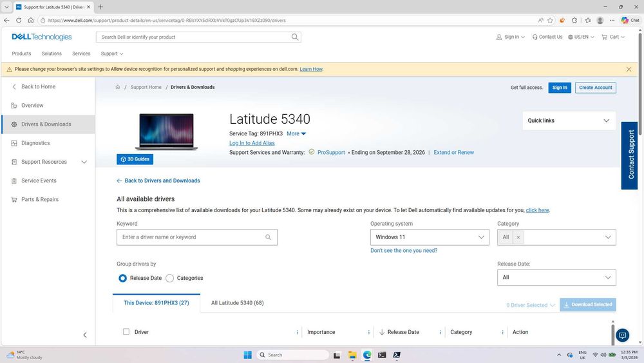Image resolution: width=644 pixels, height=363 pixels.
Task: Open Services menu
Action: point(81,54)
